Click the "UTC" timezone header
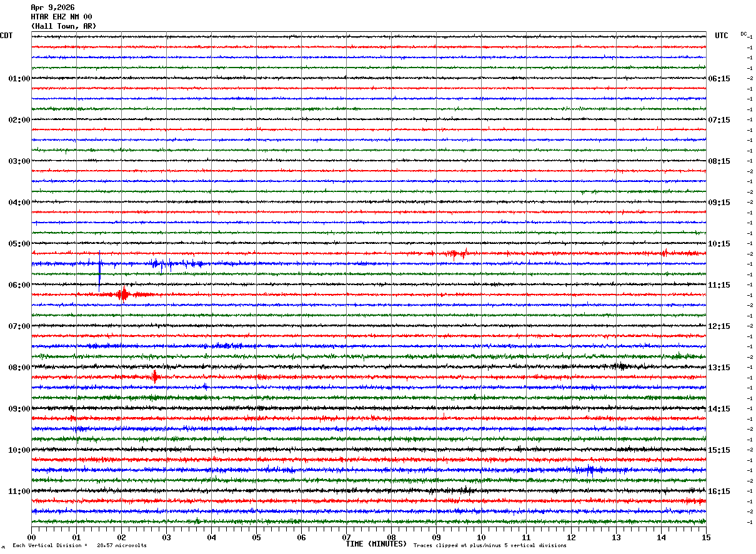 point(722,36)
